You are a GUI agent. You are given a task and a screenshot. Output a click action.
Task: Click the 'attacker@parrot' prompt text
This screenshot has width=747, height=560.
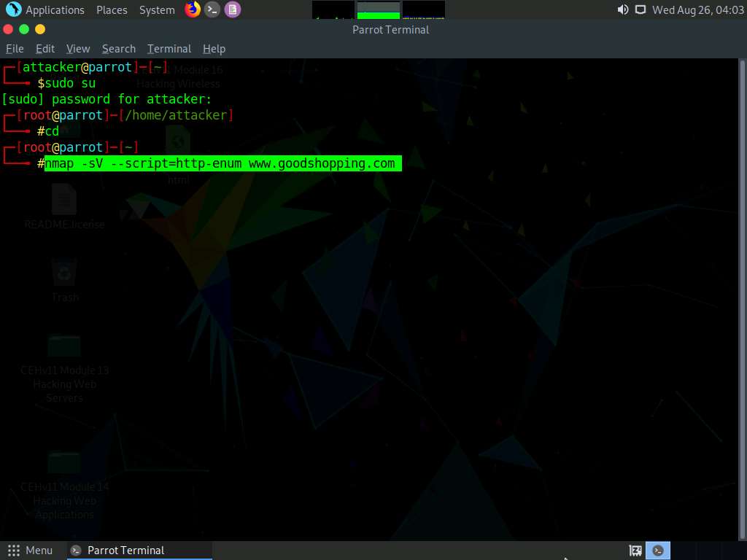[x=77, y=67]
